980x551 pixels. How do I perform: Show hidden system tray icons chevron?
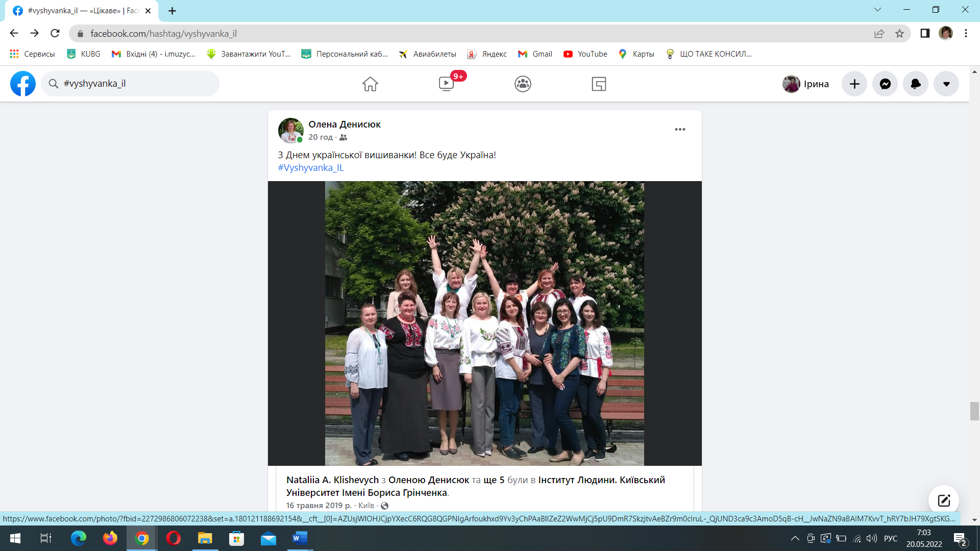795,538
